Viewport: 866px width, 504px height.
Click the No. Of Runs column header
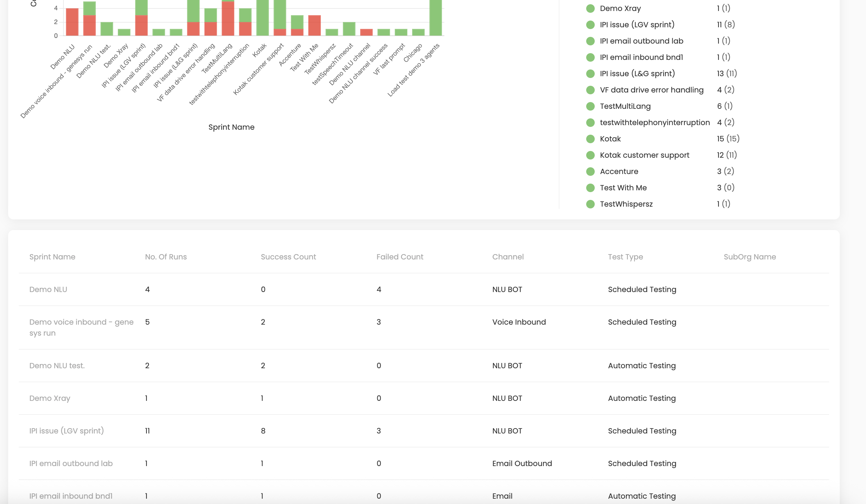coord(166,257)
